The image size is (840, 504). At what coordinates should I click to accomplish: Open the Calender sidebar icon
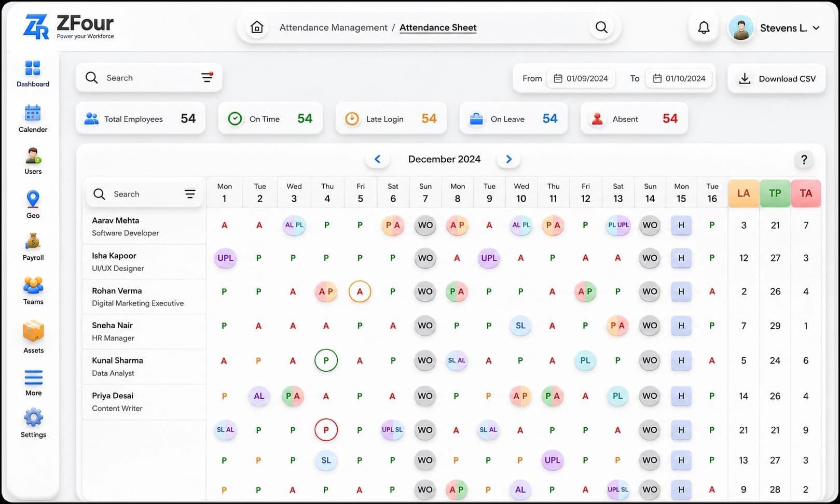pyautogui.click(x=33, y=113)
